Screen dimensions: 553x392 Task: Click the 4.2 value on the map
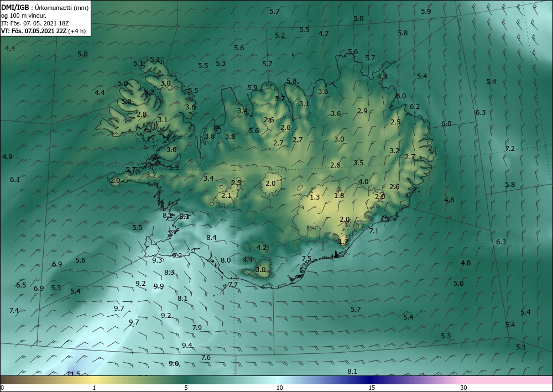coord(262,248)
